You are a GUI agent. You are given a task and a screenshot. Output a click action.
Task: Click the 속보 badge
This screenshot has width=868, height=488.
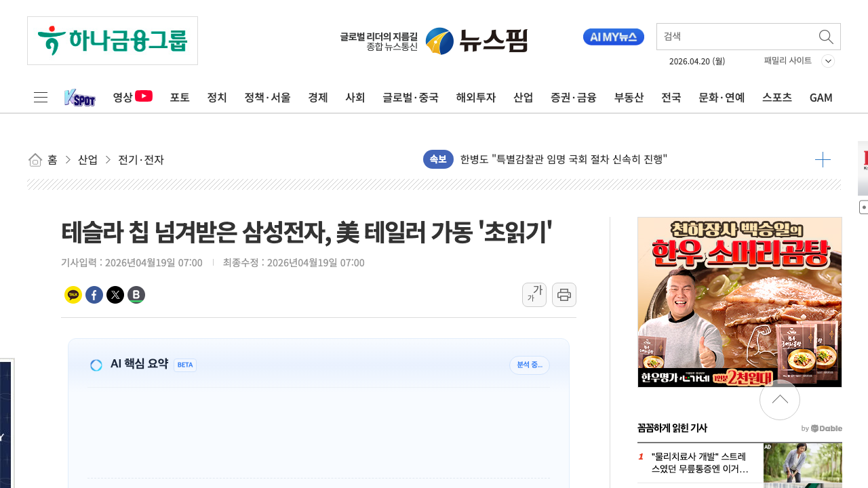tap(438, 159)
